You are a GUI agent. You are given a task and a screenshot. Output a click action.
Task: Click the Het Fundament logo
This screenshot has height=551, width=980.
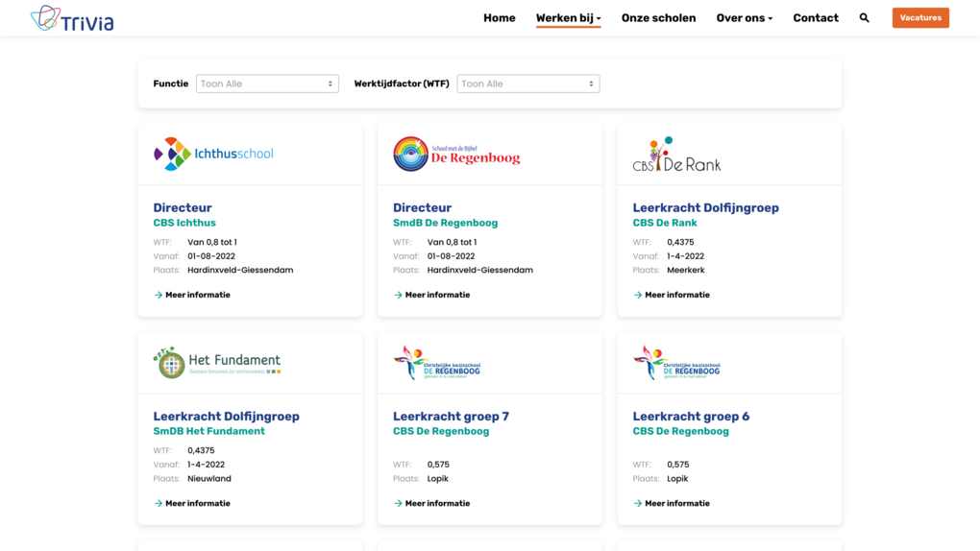(217, 363)
